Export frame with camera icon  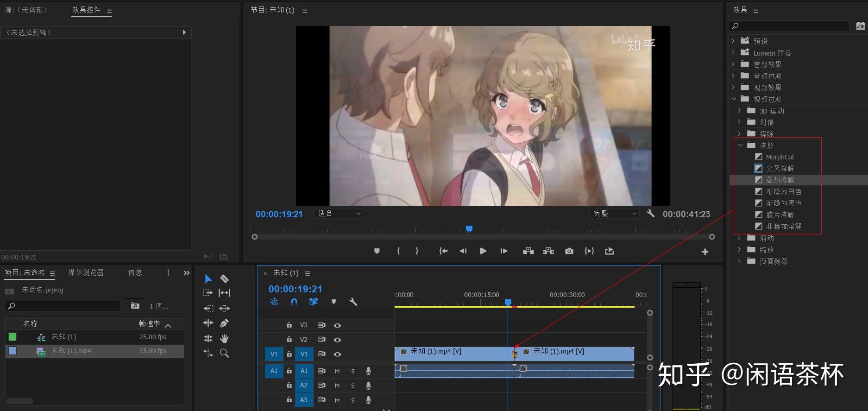[x=569, y=251]
